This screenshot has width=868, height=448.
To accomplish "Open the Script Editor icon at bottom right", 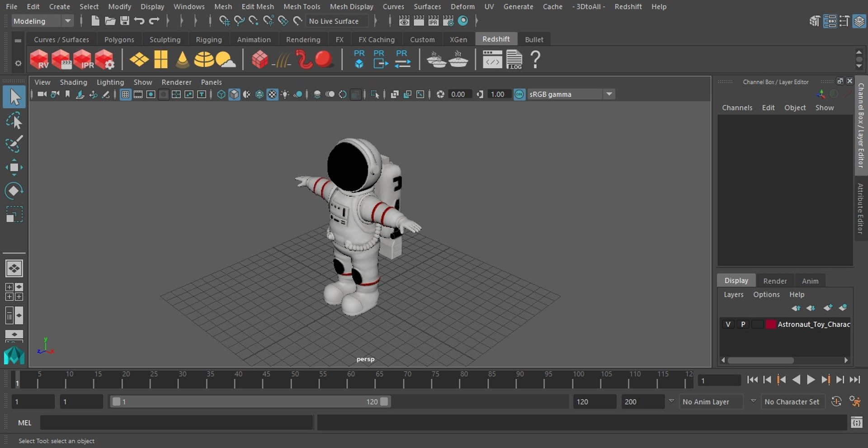I will click(856, 423).
